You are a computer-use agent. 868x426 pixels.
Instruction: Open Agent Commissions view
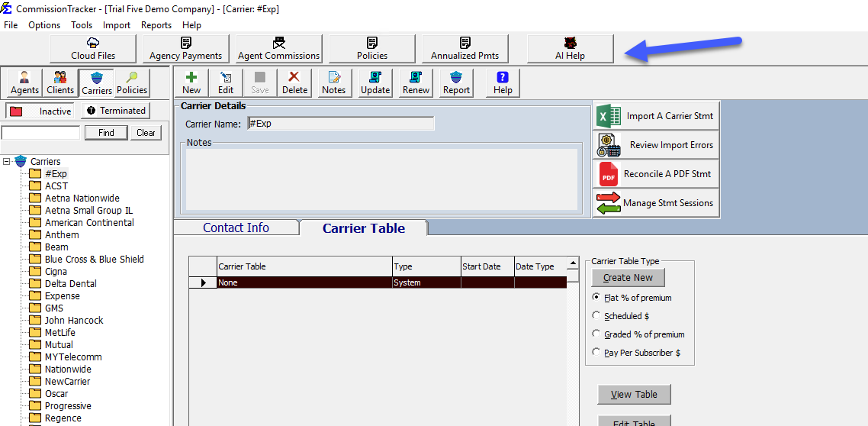coord(278,48)
